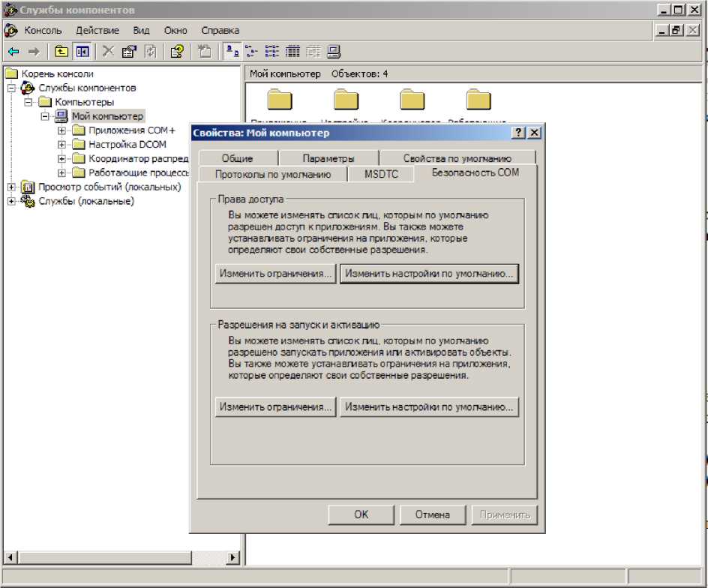Switch to the Свойства по умолчанию tab

[457, 158]
